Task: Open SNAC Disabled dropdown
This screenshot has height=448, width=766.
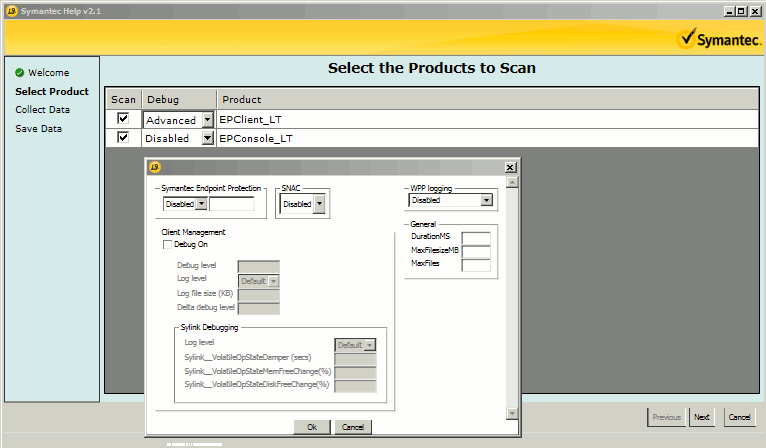Action: [x=319, y=204]
